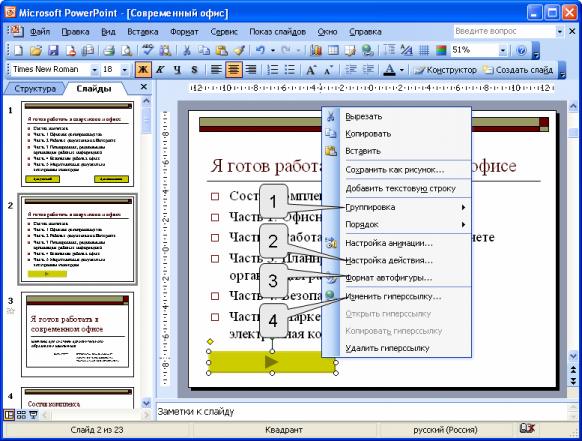Viewport: 582px width, 441px height.
Task: Apply bulleted list formatting
Action: click(x=290, y=70)
